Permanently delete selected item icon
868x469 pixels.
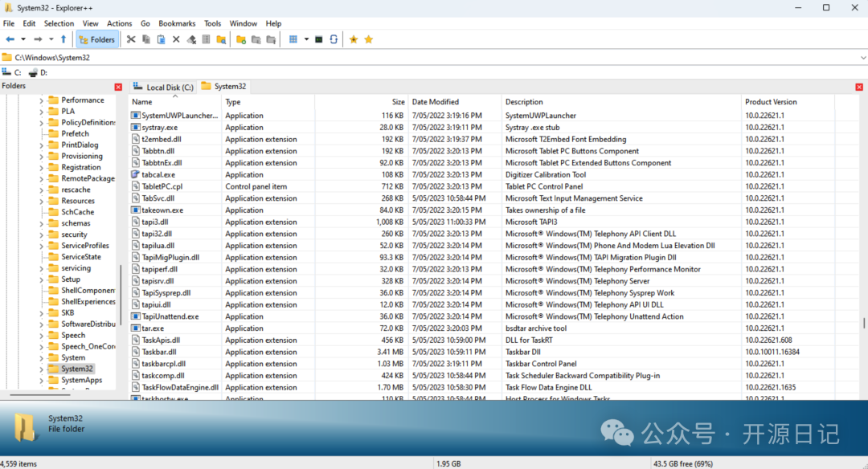(x=191, y=39)
